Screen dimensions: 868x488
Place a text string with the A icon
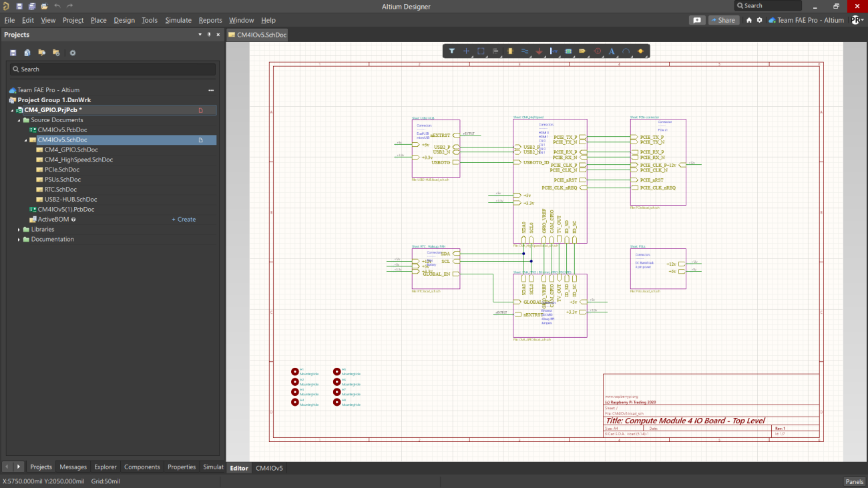pyautogui.click(x=612, y=51)
